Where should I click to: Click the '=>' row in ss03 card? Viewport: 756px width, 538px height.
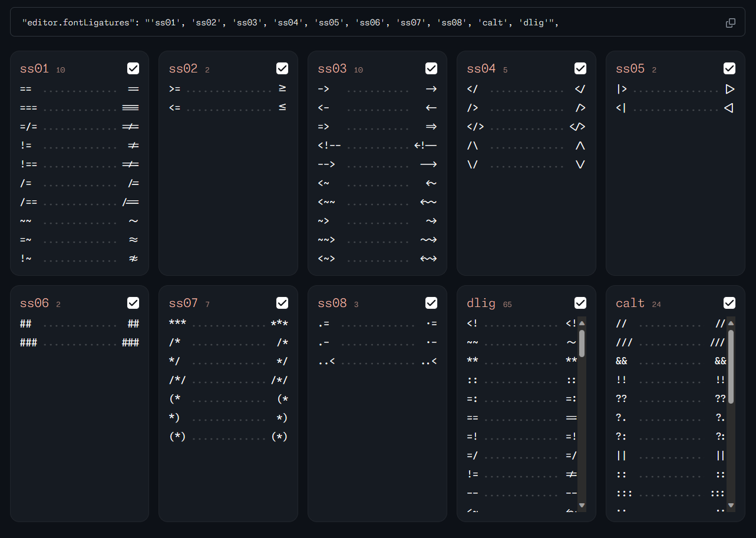(x=378, y=127)
